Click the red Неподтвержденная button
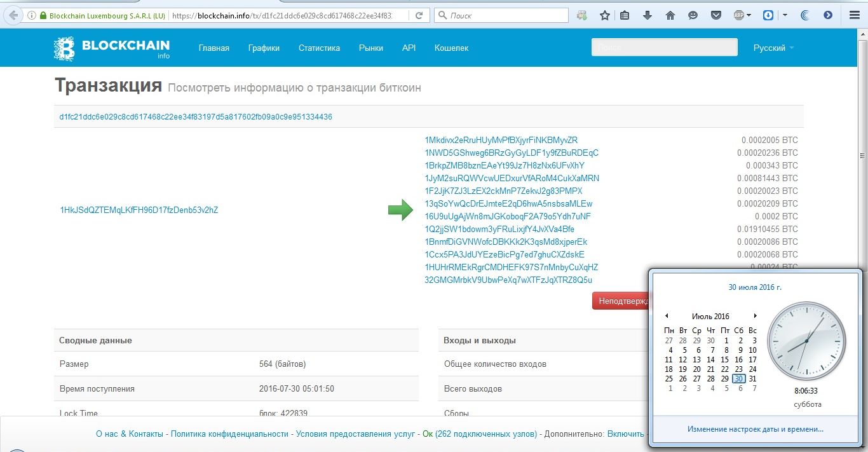Image resolution: width=868 pixels, height=452 pixels. point(620,301)
